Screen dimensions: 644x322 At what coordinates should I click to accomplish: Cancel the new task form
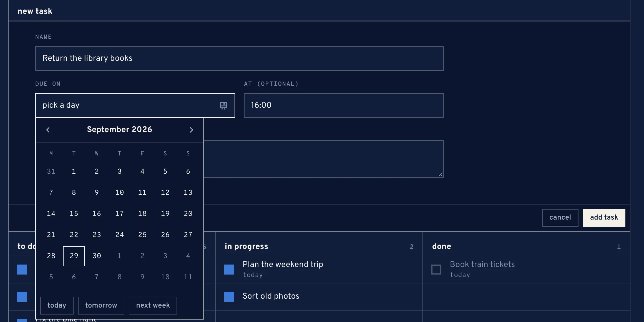point(560,218)
